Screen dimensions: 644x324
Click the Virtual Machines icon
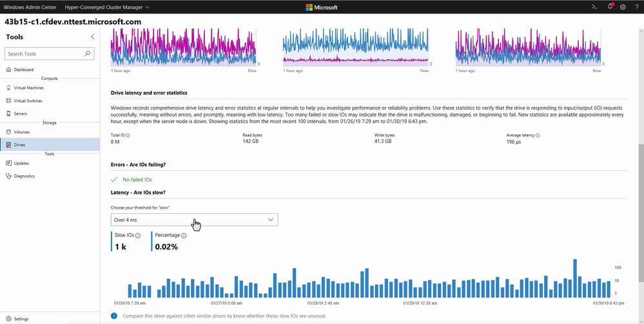[8, 88]
